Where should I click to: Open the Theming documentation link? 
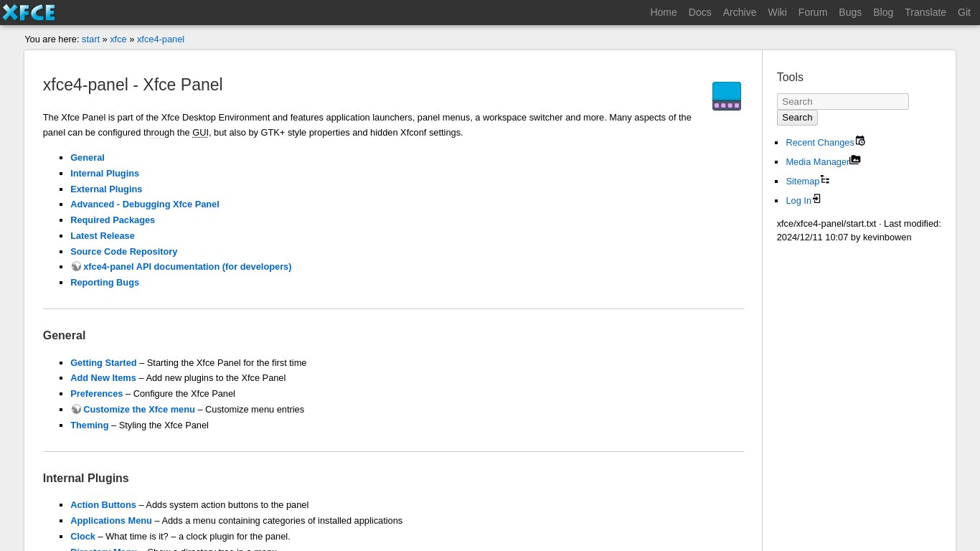click(90, 425)
